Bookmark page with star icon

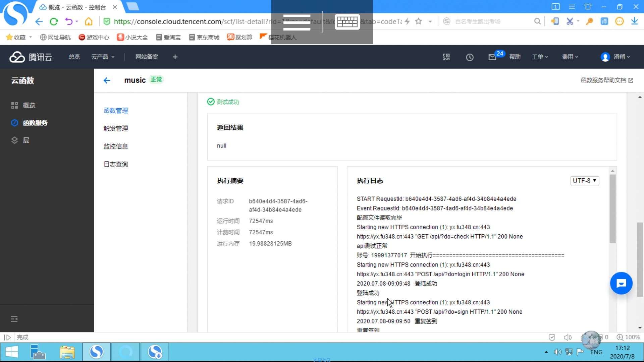(418, 21)
